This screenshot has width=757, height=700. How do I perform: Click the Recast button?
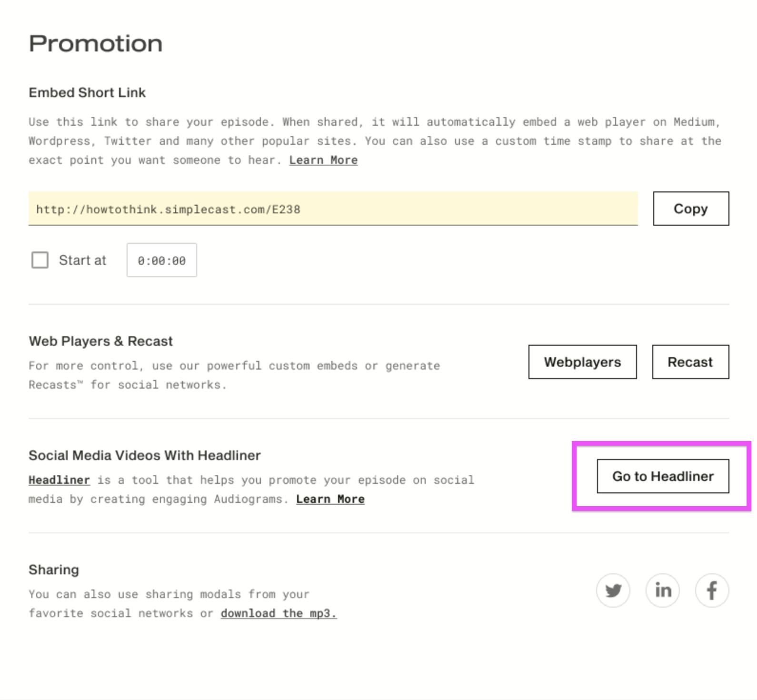click(x=690, y=362)
